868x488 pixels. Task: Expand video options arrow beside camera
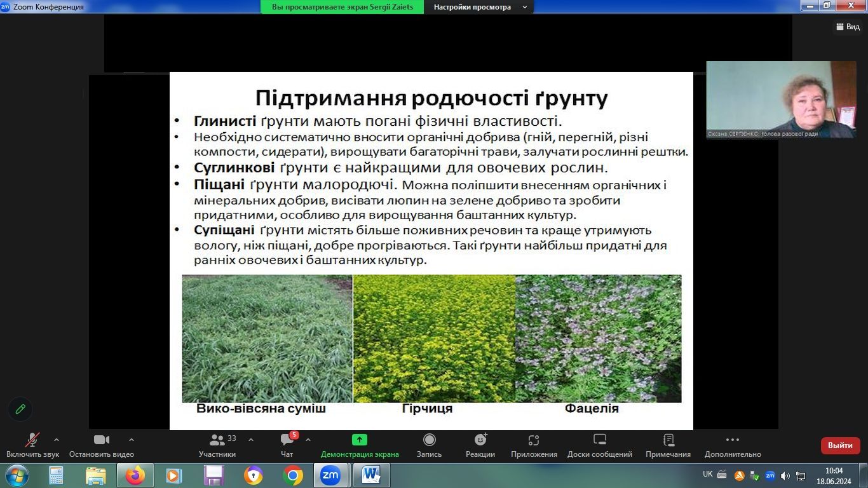[132, 440]
